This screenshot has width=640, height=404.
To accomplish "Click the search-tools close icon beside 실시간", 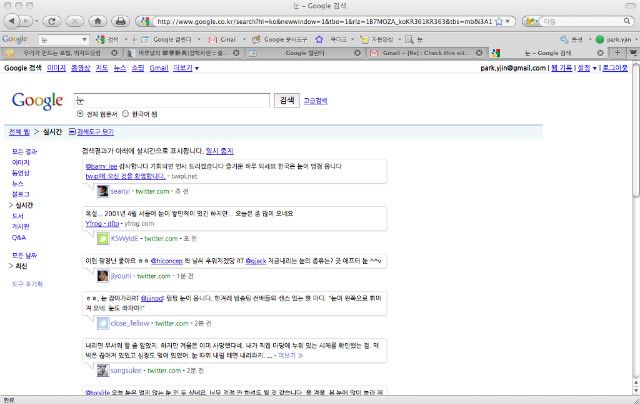I will (x=72, y=132).
